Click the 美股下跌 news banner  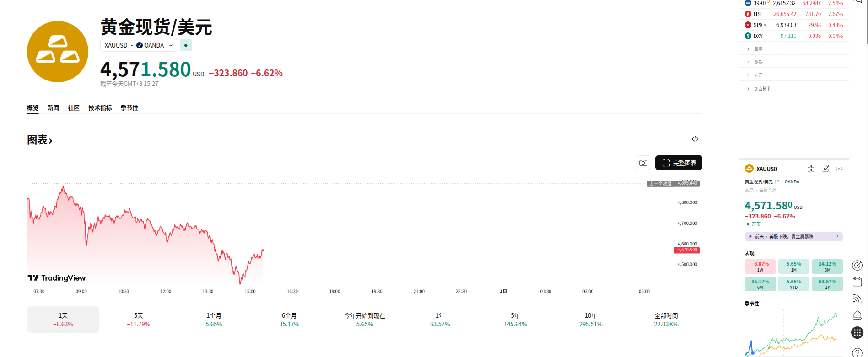pyautogui.click(x=793, y=237)
